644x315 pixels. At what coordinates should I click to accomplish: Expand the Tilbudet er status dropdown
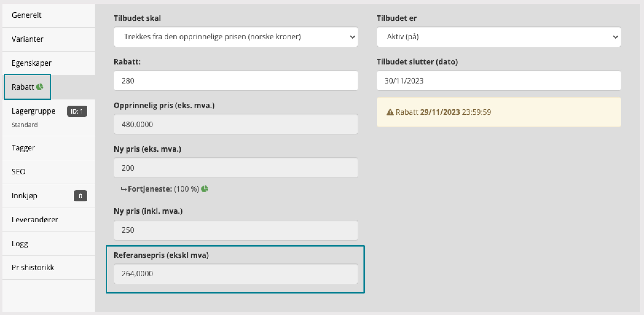[498, 37]
